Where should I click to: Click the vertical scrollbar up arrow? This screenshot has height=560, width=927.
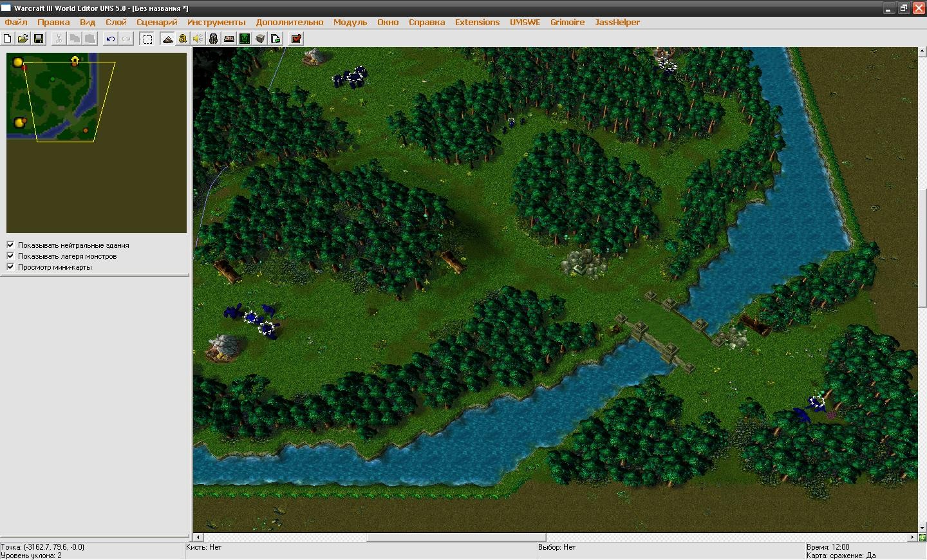pos(922,52)
